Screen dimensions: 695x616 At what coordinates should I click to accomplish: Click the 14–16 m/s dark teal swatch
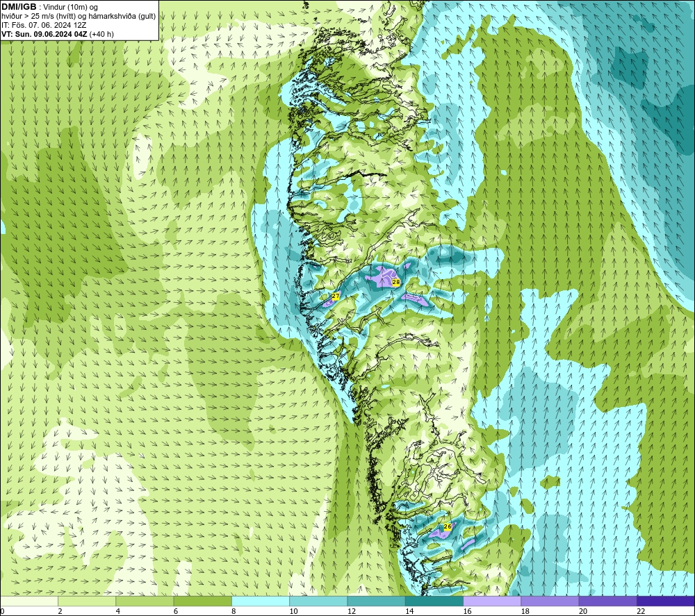434,601
